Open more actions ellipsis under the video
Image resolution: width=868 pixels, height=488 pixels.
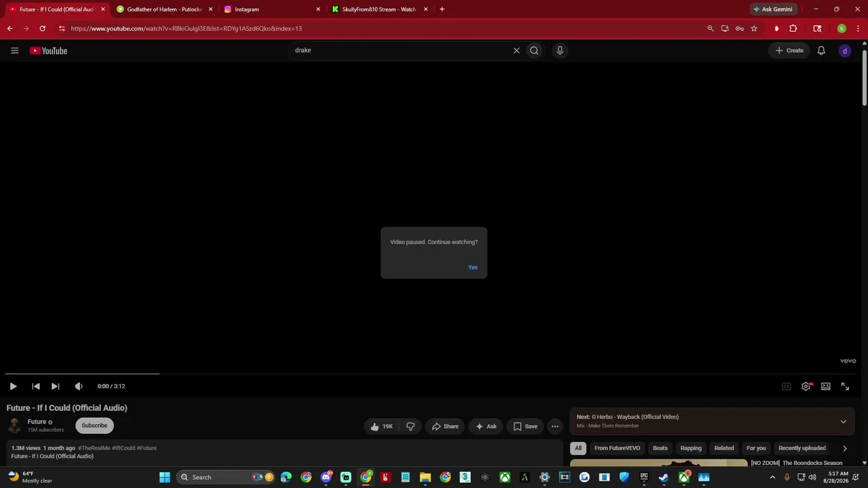coord(555,426)
